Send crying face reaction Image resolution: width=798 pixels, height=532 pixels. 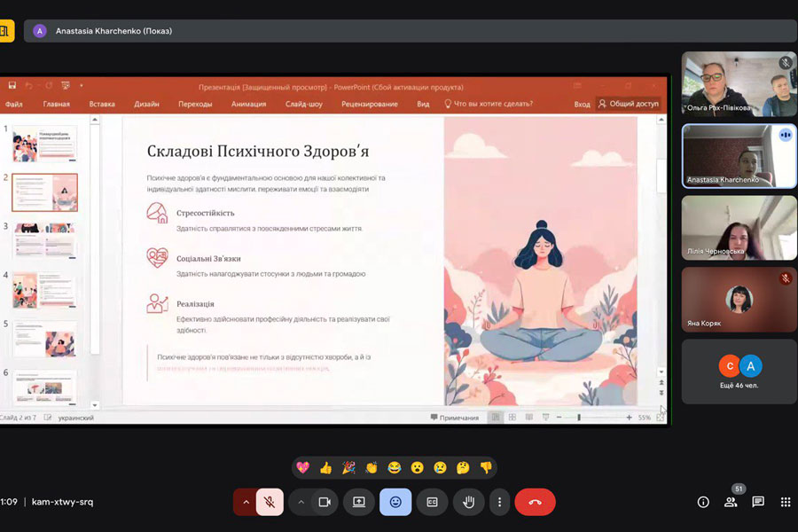440,467
